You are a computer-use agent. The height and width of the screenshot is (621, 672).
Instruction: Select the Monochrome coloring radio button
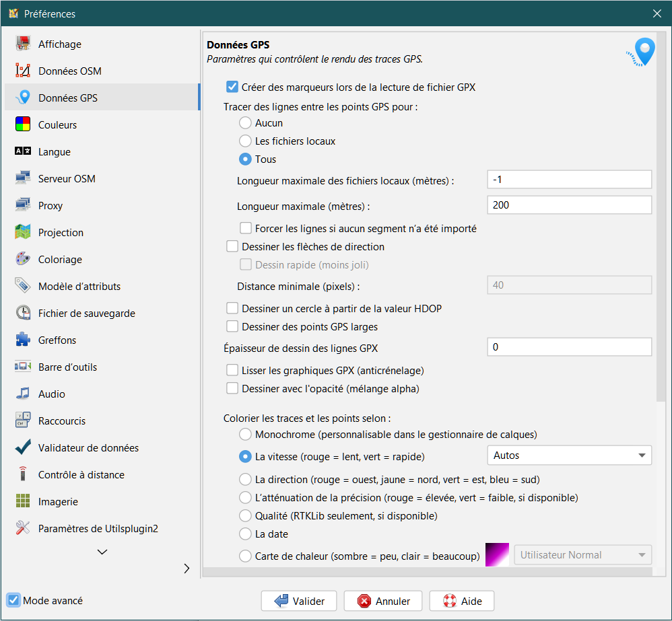click(x=246, y=435)
